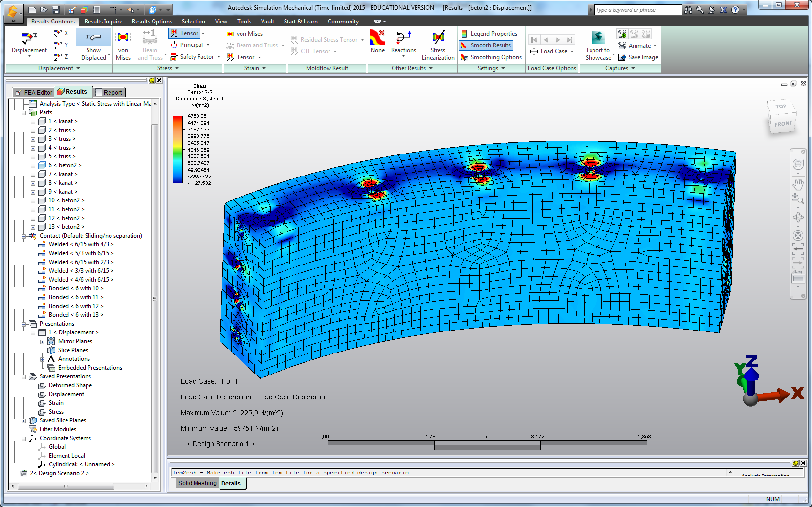
Task: Click the Smoothing Options button
Action: (x=491, y=57)
